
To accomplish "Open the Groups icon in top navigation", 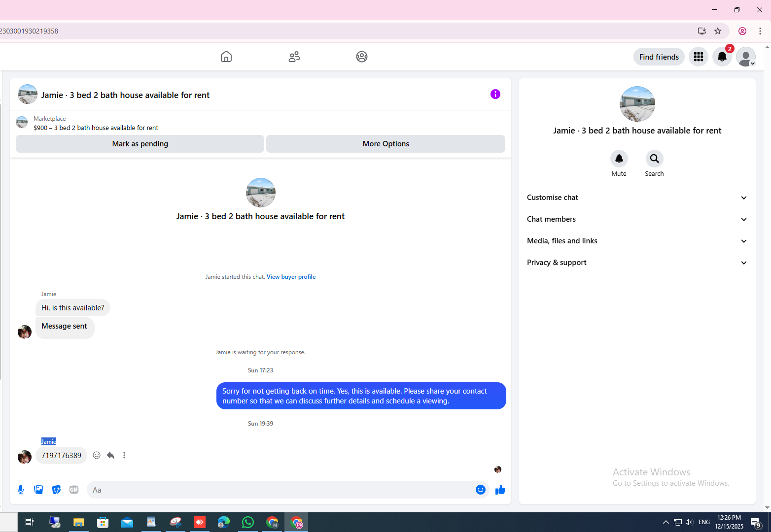I will coord(362,57).
